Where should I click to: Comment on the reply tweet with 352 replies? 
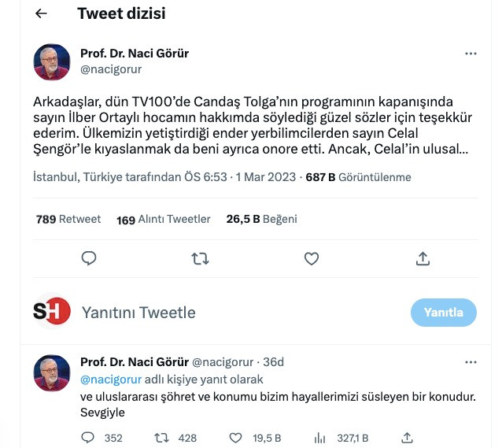point(102,438)
